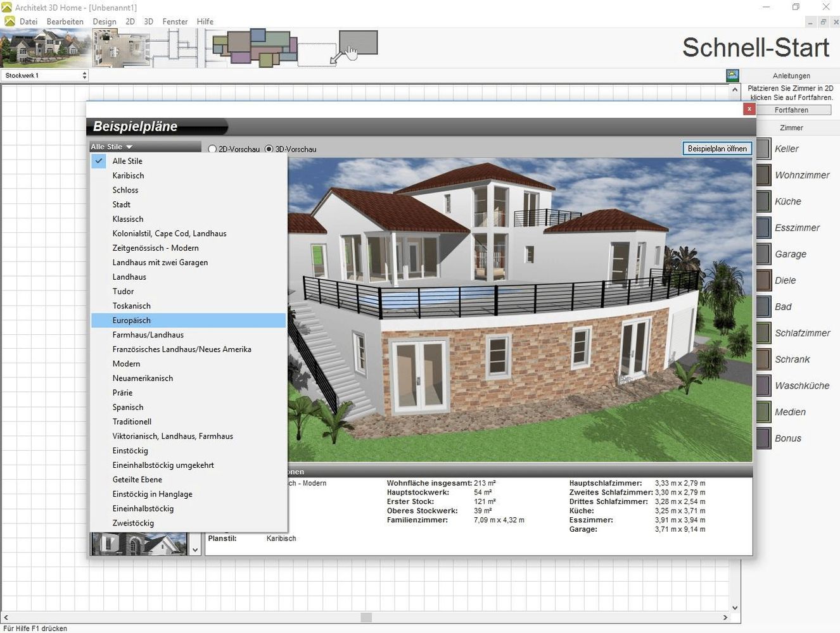
Task: Pick the Garage room icon
Action: 764,254
